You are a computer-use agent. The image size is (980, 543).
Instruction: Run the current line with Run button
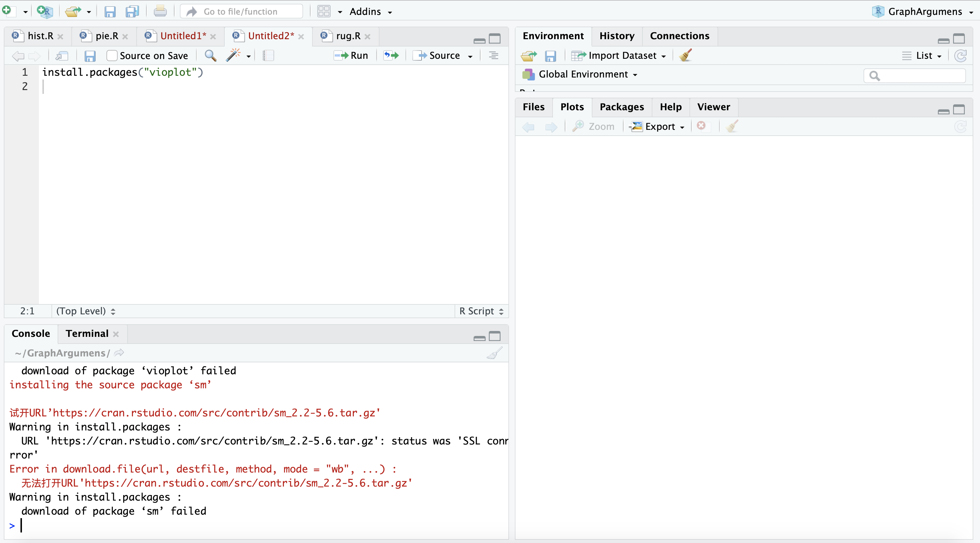click(x=351, y=56)
